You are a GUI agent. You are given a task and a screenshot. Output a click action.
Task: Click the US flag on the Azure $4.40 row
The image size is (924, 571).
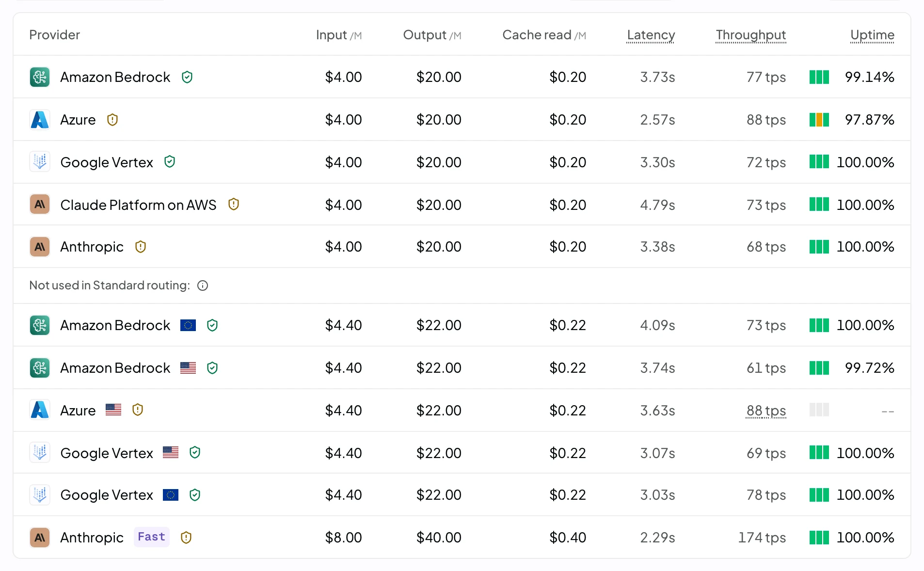[113, 410]
